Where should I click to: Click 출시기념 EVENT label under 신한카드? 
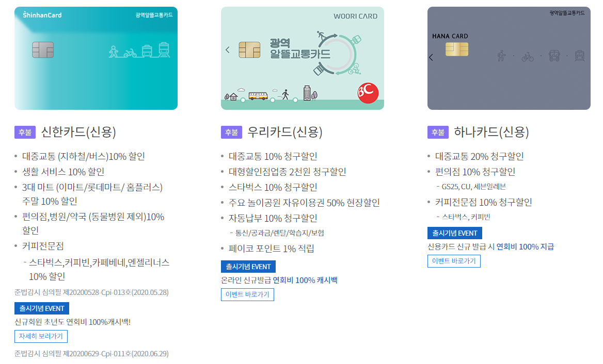pos(42,308)
